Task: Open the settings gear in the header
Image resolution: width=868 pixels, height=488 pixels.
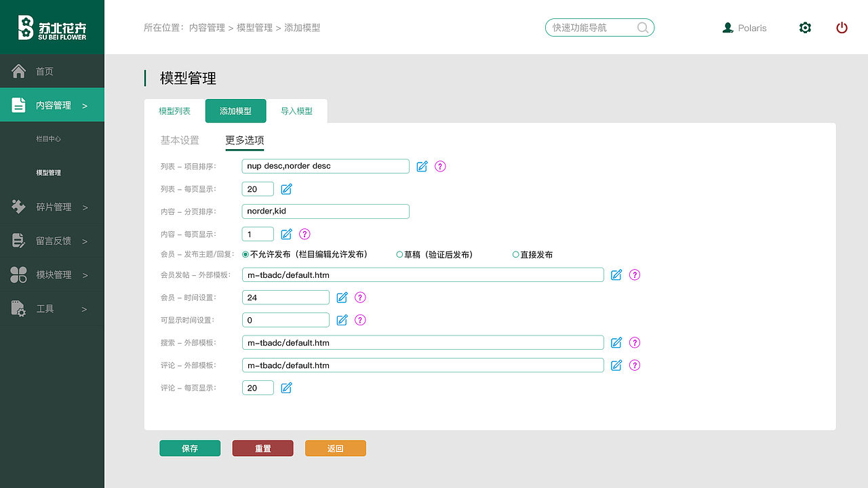Action: (x=805, y=28)
